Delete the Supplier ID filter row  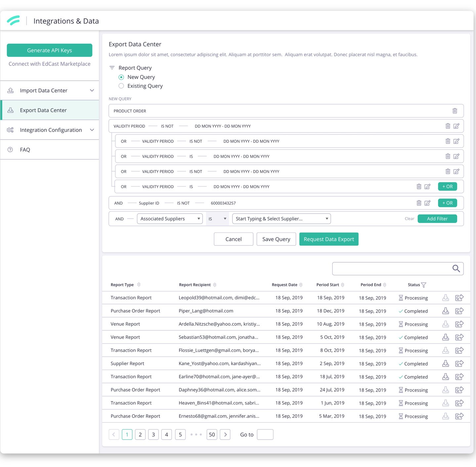(419, 203)
